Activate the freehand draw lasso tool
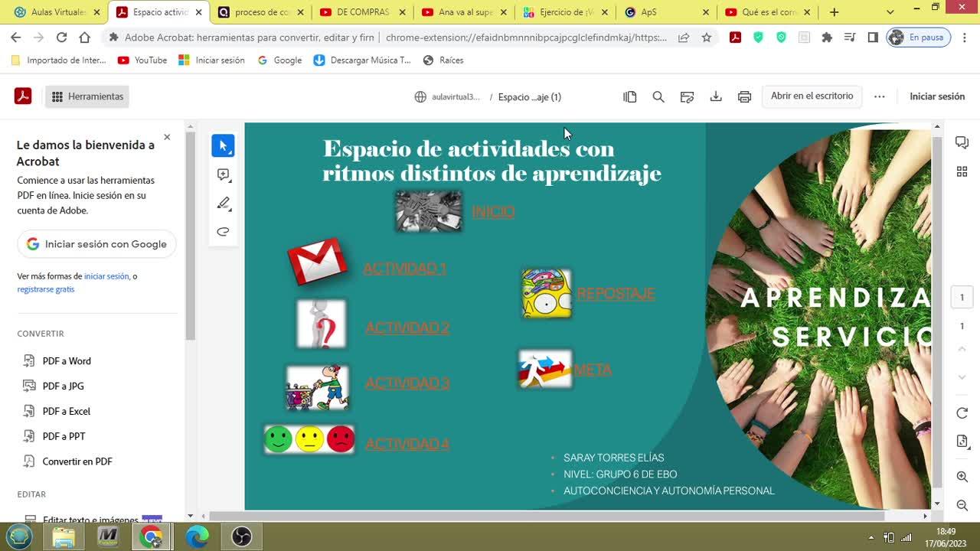The height and width of the screenshot is (551, 980). coord(223,231)
